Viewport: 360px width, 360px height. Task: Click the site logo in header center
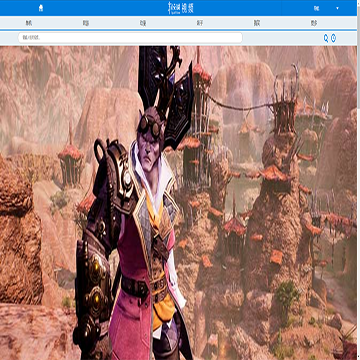click(181, 8)
